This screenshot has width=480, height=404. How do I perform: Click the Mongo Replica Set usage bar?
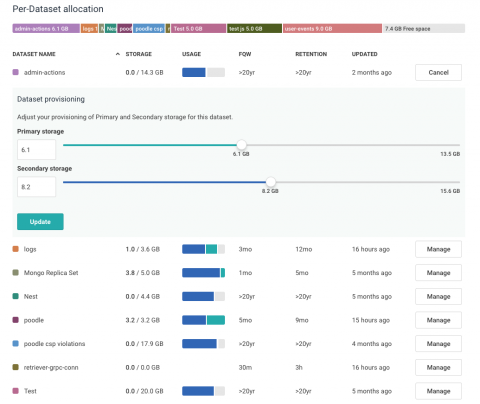(203, 273)
